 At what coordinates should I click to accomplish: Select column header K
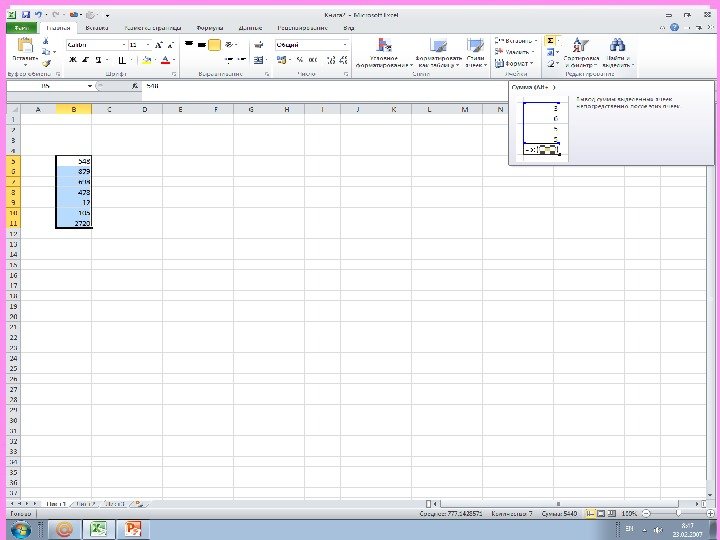394,109
